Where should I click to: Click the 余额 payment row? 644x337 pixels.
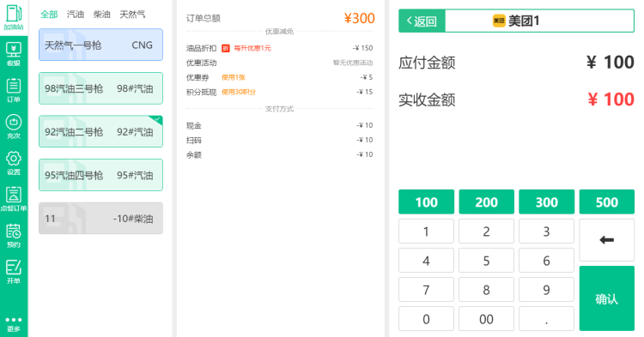pos(279,154)
